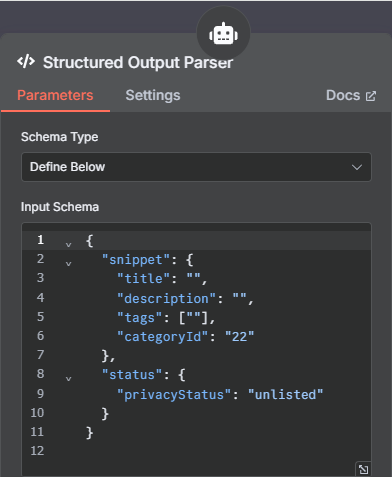The height and width of the screenshot is (477, 392).
Task: Click the Structured Output Parser title
Action: click(x=138, y=62)
